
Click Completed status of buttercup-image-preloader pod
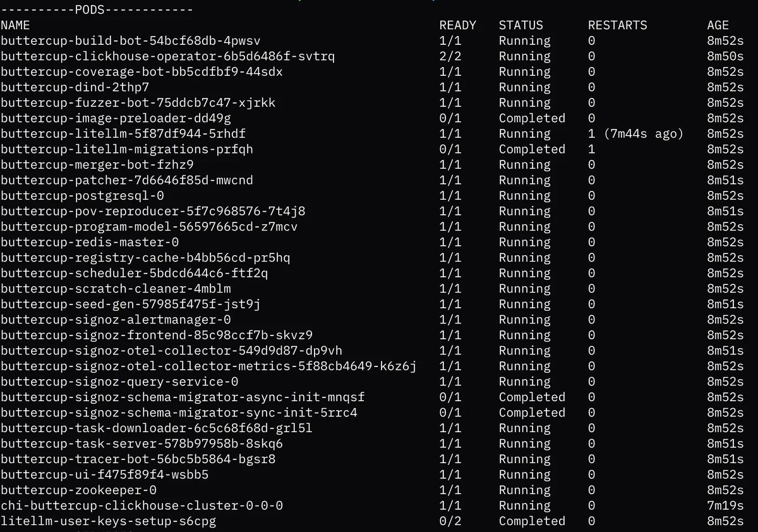532,118
